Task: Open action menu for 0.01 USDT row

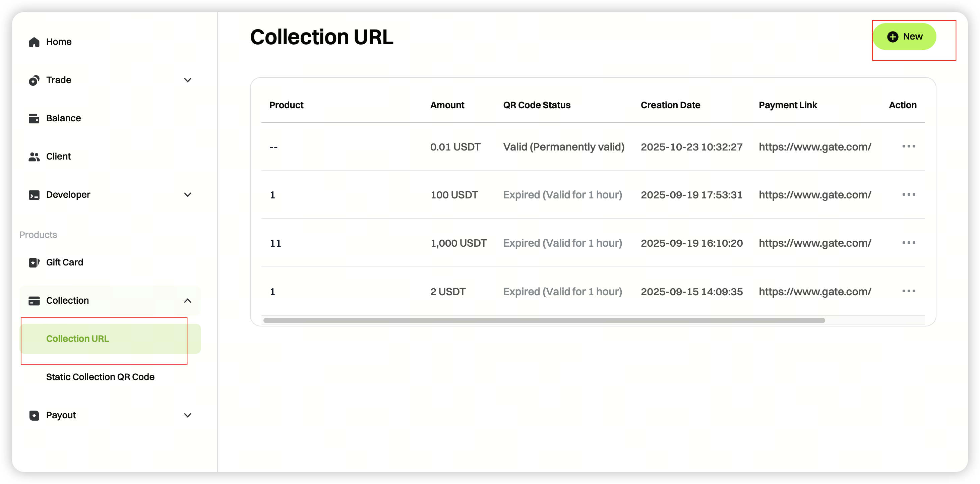Action: [909, 146]
